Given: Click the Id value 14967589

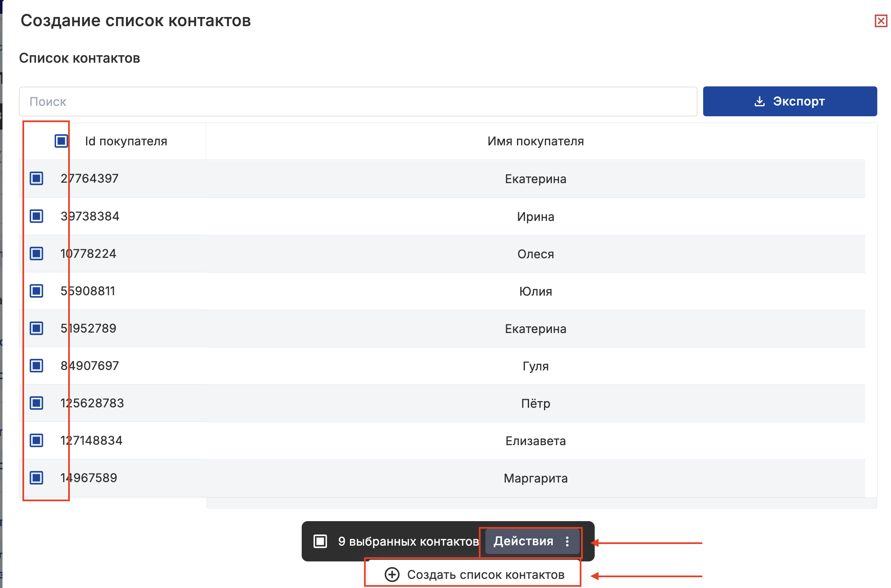Looking at the screenshot, I should pos(89,478).
